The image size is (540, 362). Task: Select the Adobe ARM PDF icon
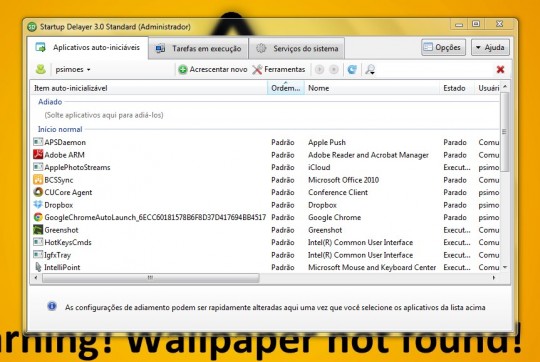[38, 154]
